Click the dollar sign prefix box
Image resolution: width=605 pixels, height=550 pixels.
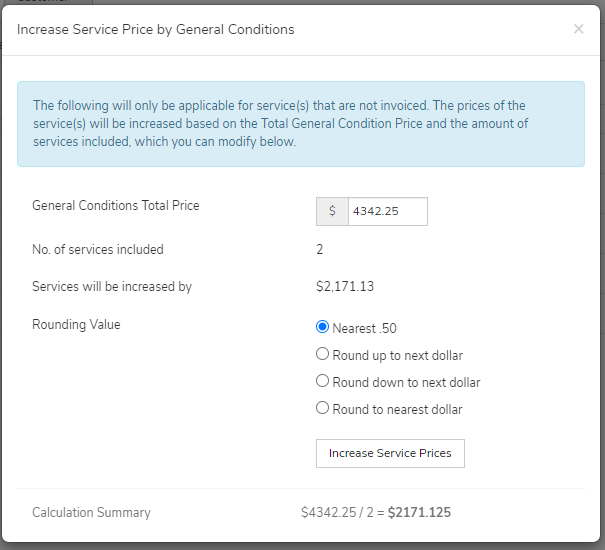[332, 212]
